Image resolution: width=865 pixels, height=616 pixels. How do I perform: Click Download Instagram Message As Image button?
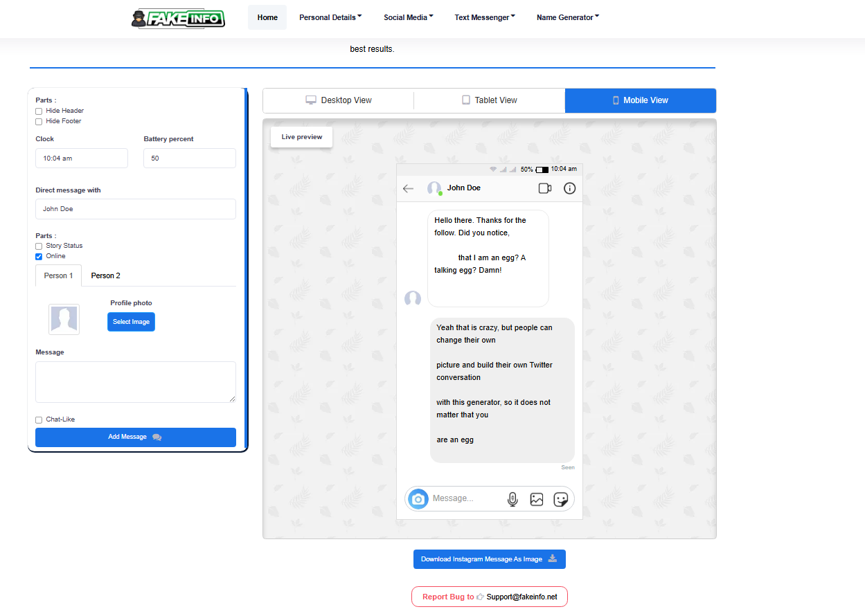pos(490,559)
